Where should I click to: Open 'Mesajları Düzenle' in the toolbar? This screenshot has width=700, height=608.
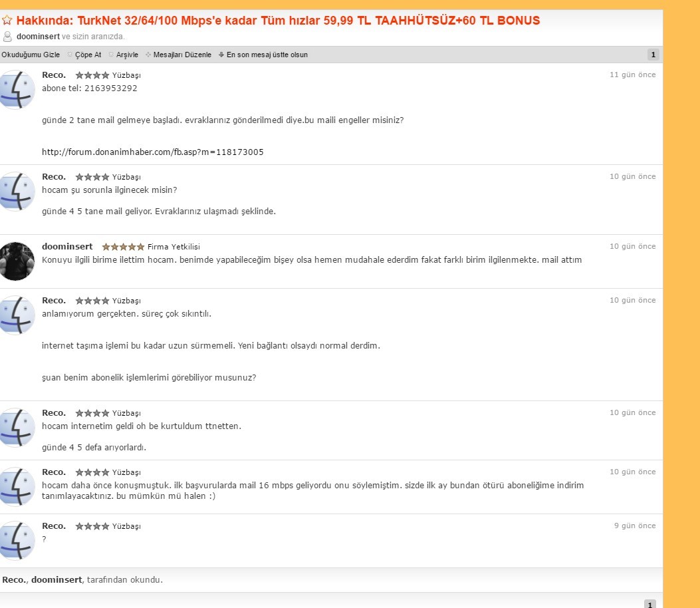point(179,55)
